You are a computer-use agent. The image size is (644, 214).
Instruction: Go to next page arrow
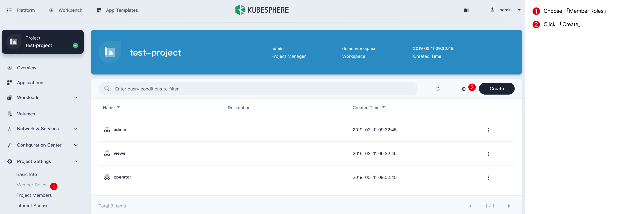[507, 206]
